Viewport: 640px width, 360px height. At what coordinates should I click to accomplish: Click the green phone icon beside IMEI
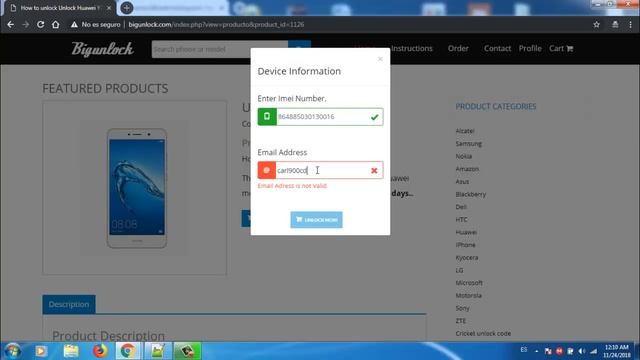(267, 117)
